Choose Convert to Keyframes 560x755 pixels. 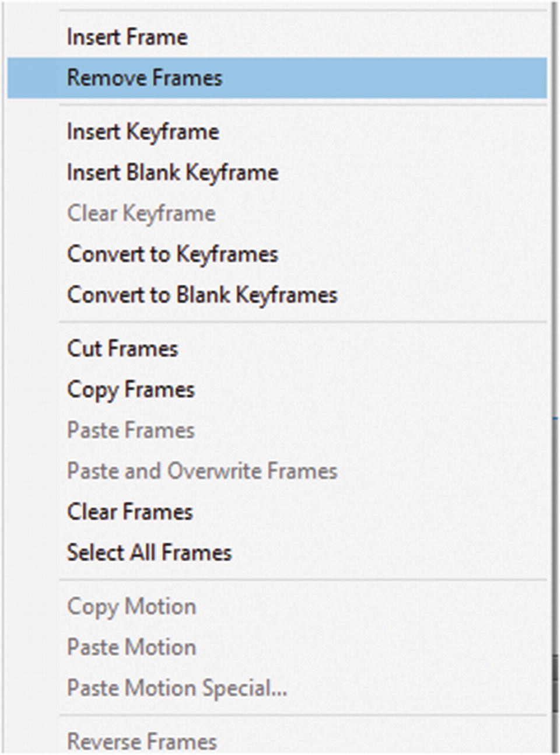click(x=173, y=254)
